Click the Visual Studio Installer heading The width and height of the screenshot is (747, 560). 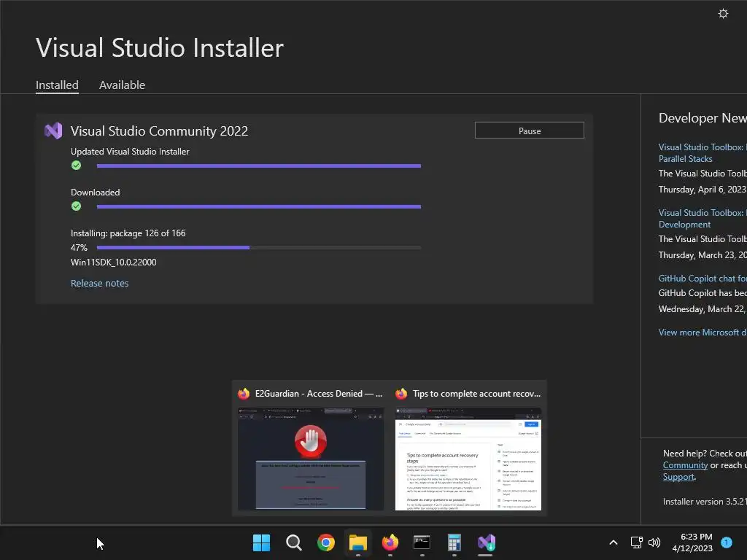pos(160,47)
